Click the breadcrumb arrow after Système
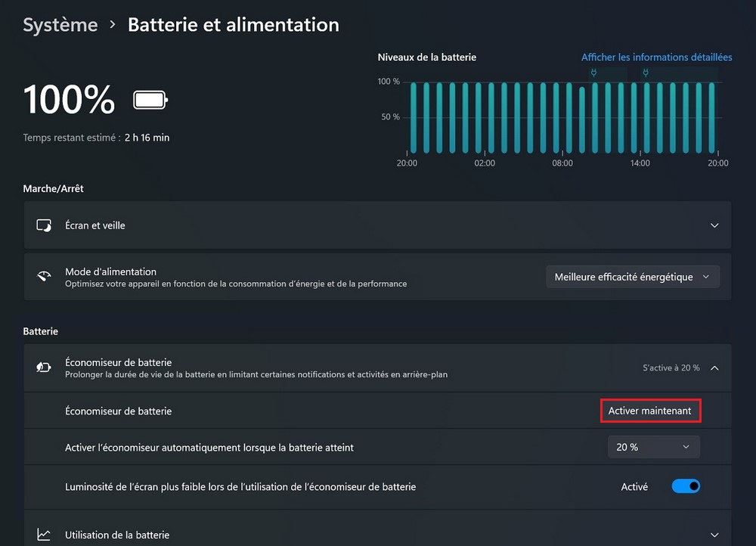 [113, 24]
